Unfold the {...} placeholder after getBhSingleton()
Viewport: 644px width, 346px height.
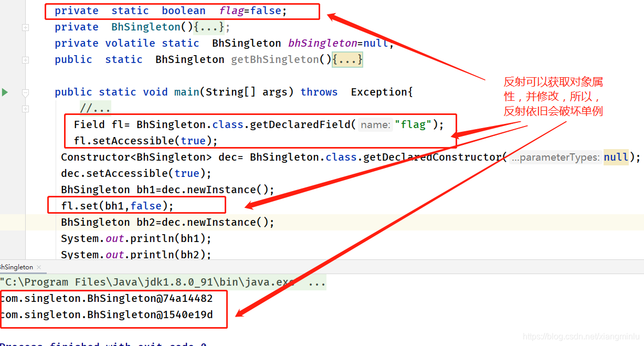point(348,60)
